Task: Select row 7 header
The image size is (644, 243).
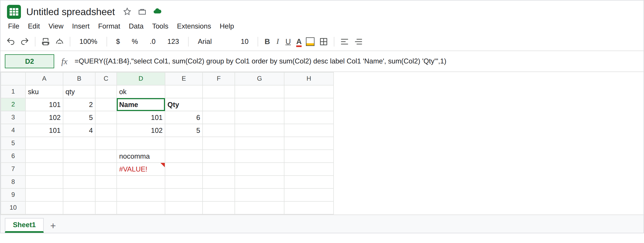Action: (13, 169)
